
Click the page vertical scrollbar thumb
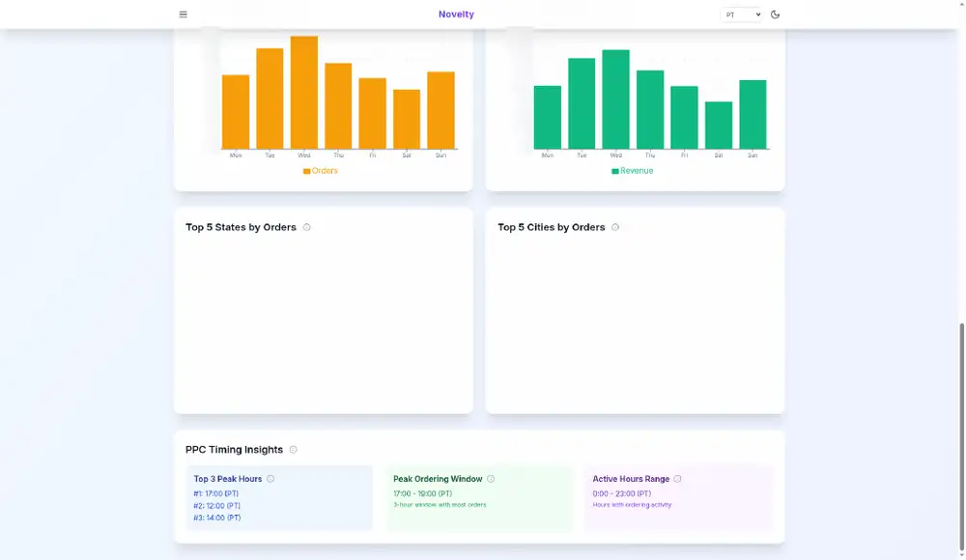coord(962,436)
